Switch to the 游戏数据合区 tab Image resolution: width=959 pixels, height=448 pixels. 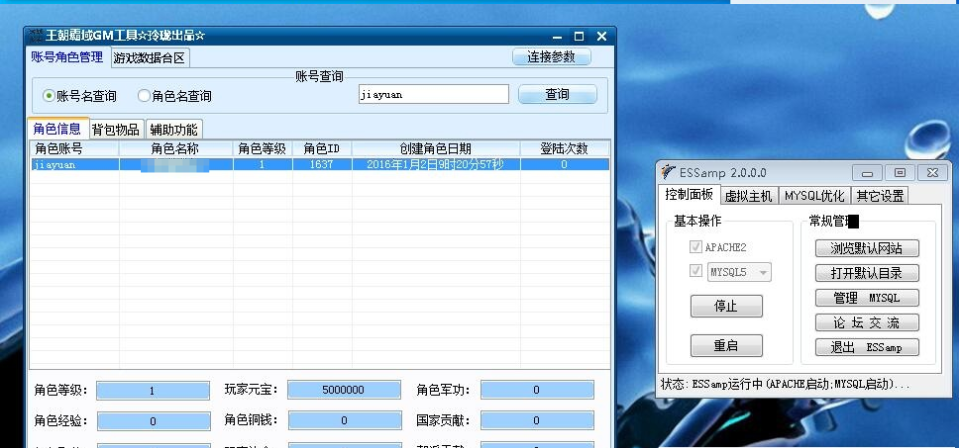[x=149, y=57]
